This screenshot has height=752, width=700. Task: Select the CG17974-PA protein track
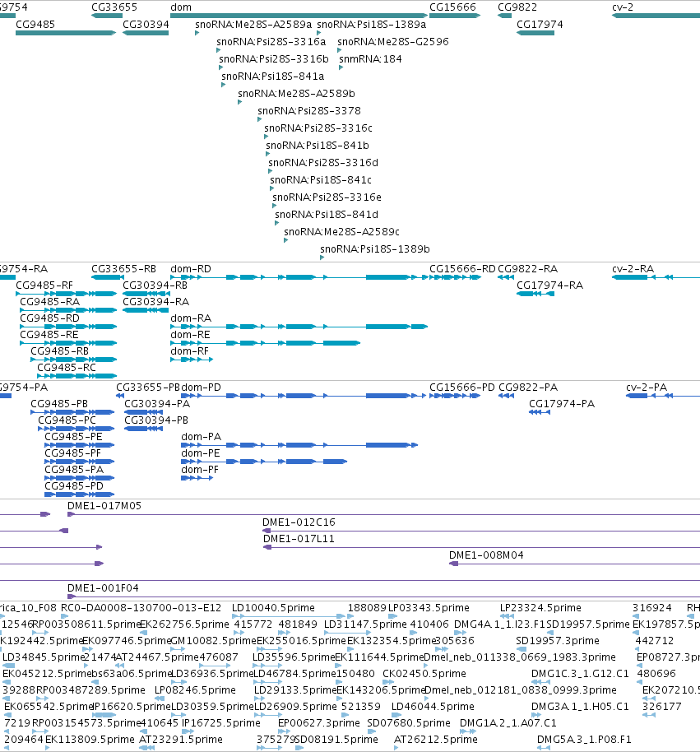coord(540,412)
